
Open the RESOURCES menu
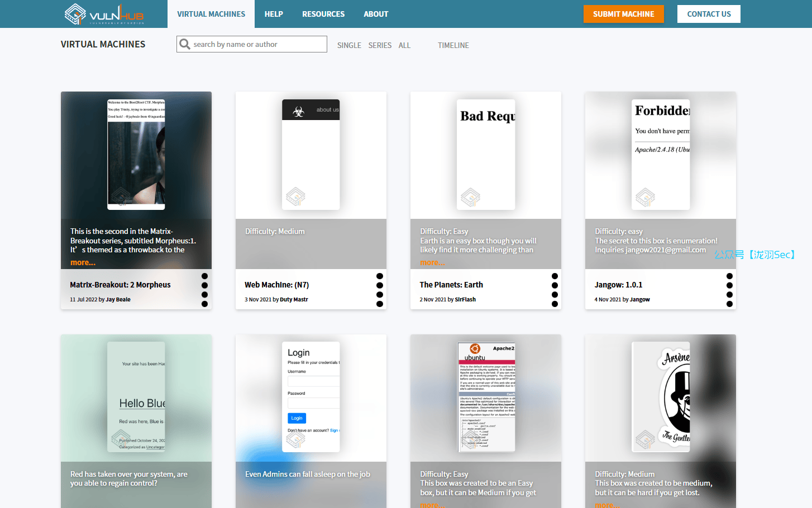click(323, 14)
